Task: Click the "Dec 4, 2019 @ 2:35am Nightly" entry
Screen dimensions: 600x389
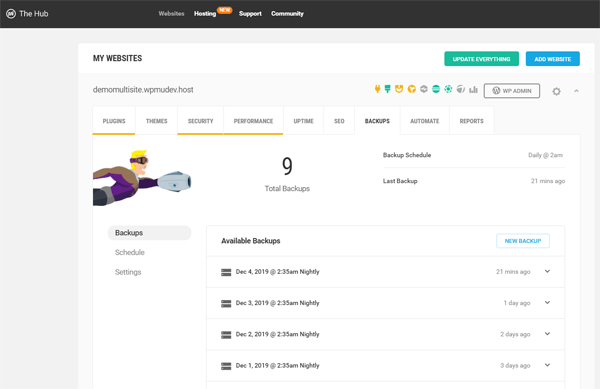Action: click(277, 272)
